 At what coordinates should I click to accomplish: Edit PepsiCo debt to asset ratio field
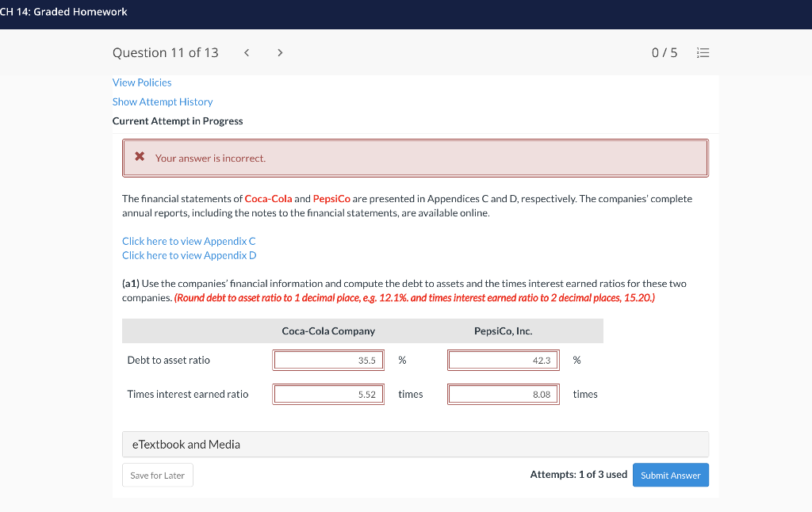click(504, 361)
